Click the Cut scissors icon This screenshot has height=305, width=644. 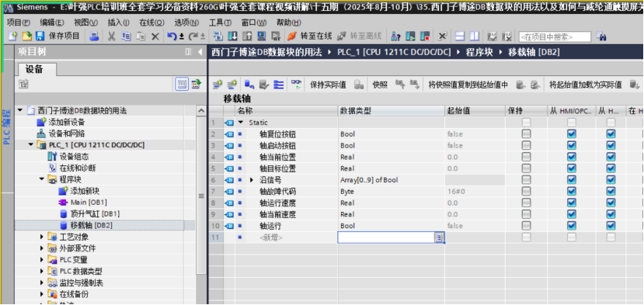(111, 36)
